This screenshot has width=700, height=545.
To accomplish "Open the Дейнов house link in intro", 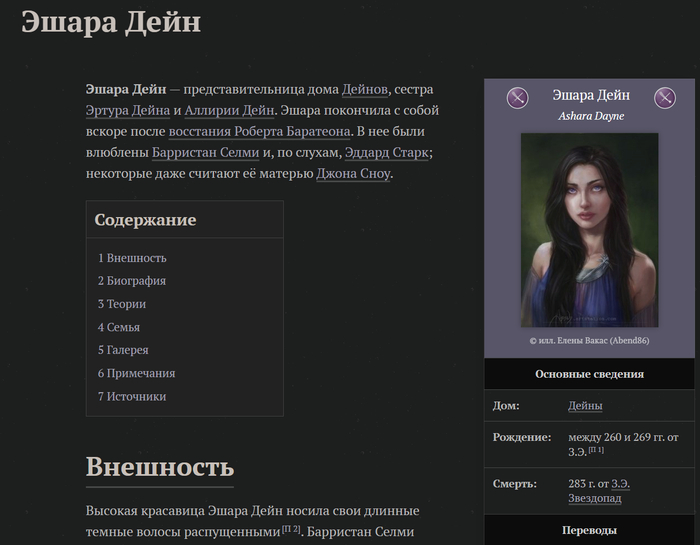I will 365,89.
